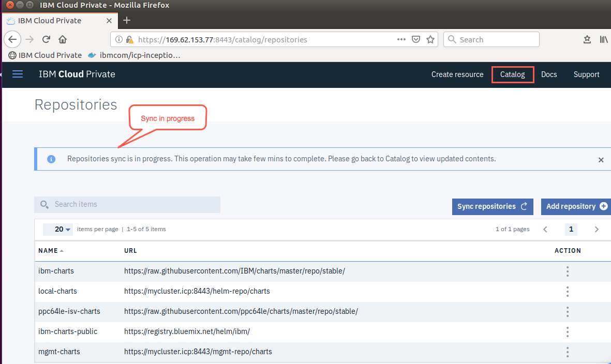The image size is (611, 364).
Task: Go back with Firefox back arrow
Action: pos(12,39)
